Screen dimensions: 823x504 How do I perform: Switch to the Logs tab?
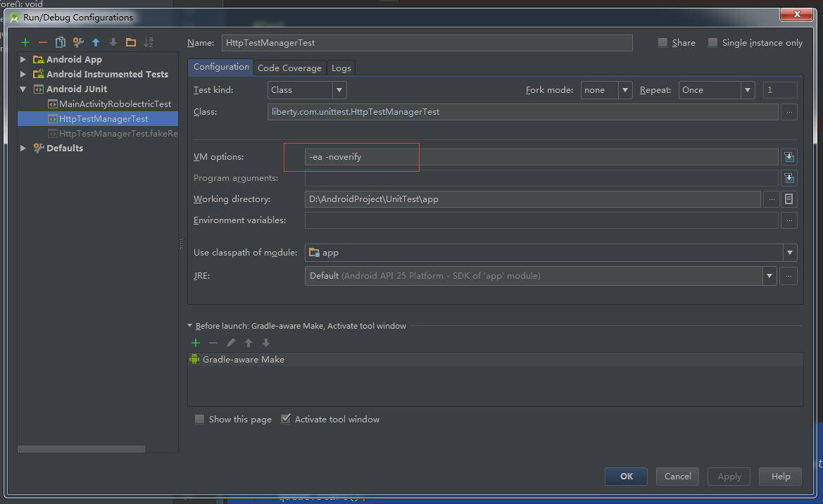tap(341, 68)
